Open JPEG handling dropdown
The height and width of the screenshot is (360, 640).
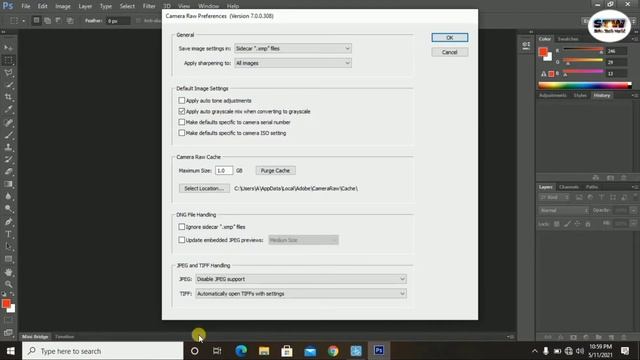point(301,279)
